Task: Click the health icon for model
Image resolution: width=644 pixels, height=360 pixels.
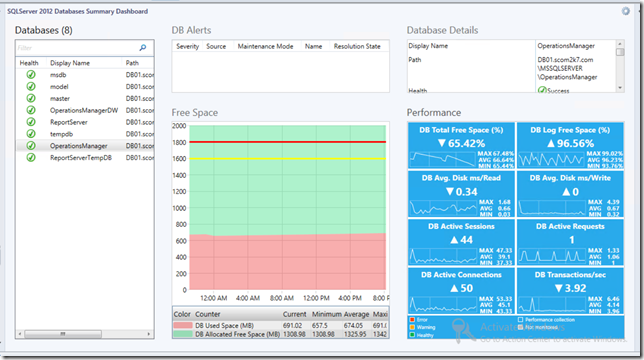Action: click(31, 87)
